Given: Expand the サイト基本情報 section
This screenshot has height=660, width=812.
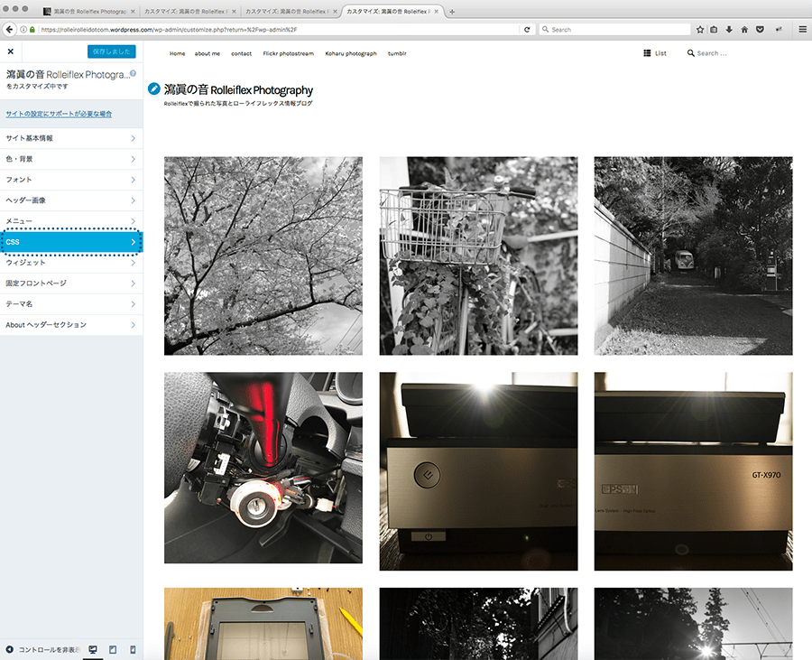Looking at the screenshot, I should click(70, 138).
